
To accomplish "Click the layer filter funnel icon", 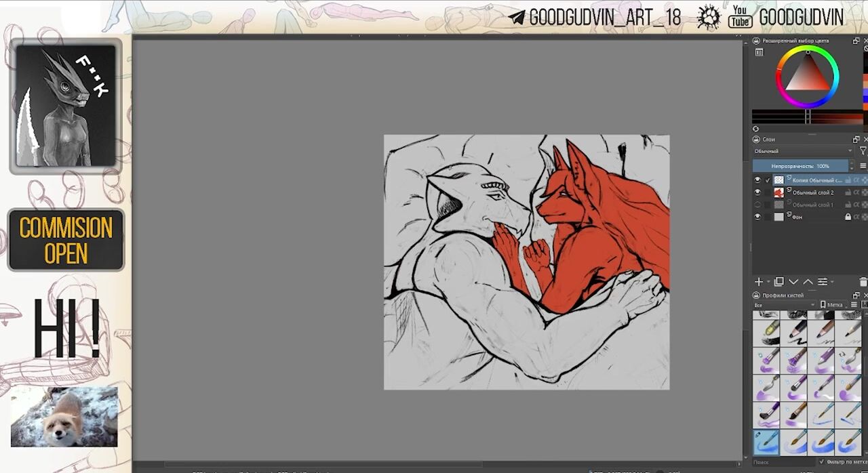I will click(x=863, y=151).
